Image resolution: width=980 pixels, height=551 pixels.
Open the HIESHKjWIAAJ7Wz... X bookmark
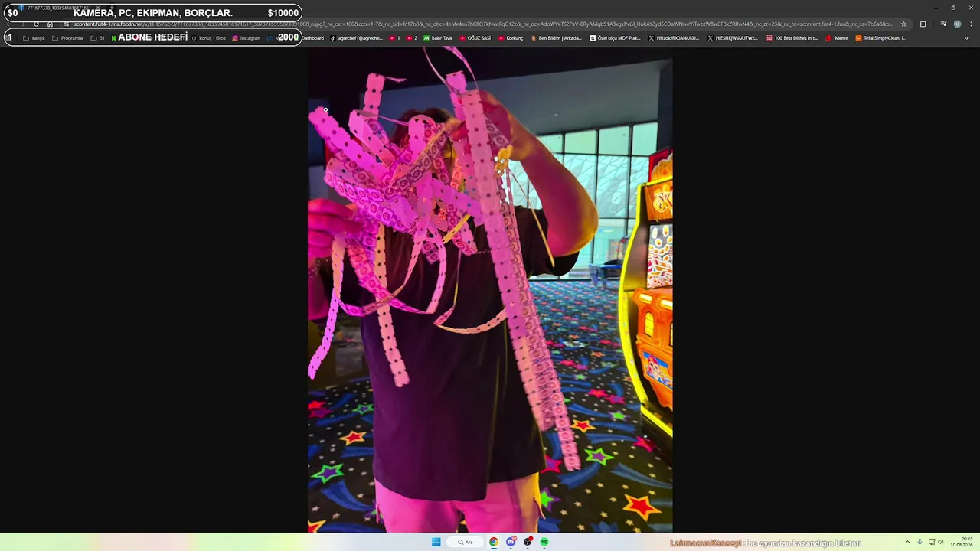(733, 38)
